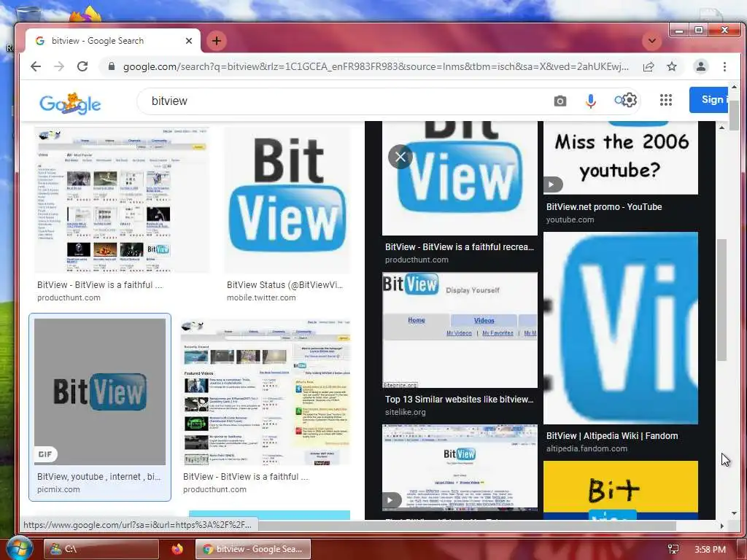This screenshot has height=560, width=747.
Task: Open 'BitView - BitView is a faithful recrea...' link
Action: [460, 246]
